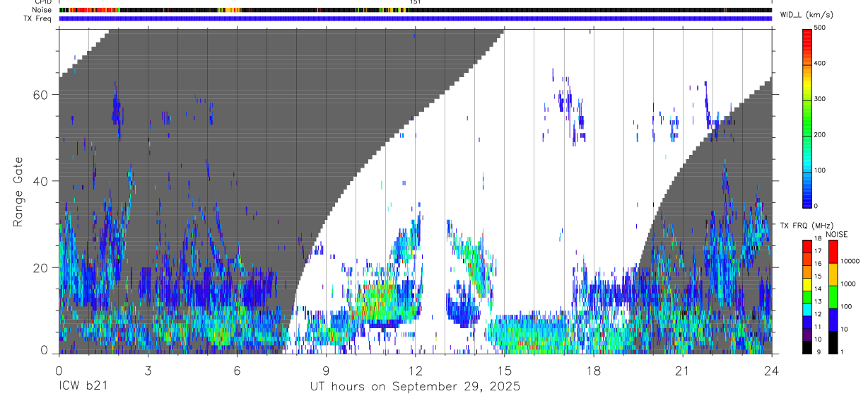Click the TX FRQ color scale bar
Screen dimensions: 868x401
tap(807, 297)
